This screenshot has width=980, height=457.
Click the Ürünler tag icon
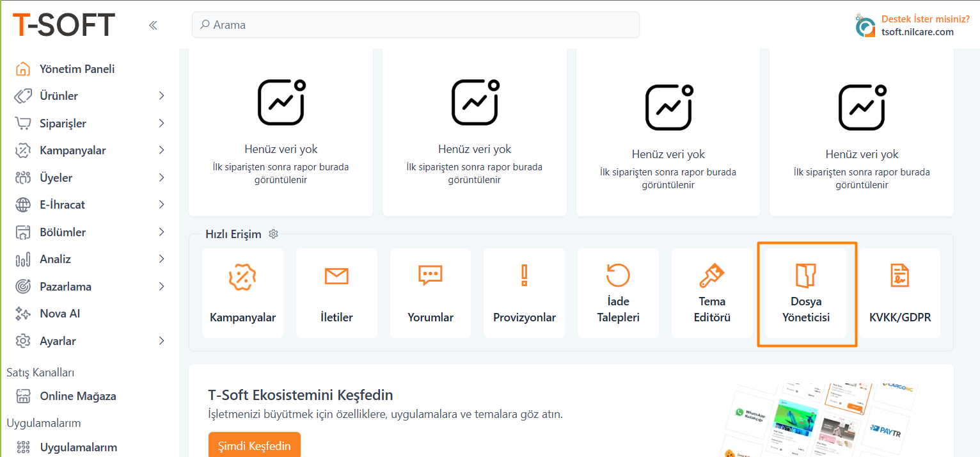pyautogui.click(x=23, y=96)
